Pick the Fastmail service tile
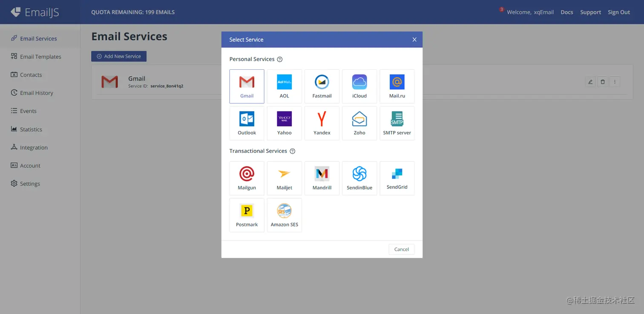644x314 pixels. (x=322, y=86)
